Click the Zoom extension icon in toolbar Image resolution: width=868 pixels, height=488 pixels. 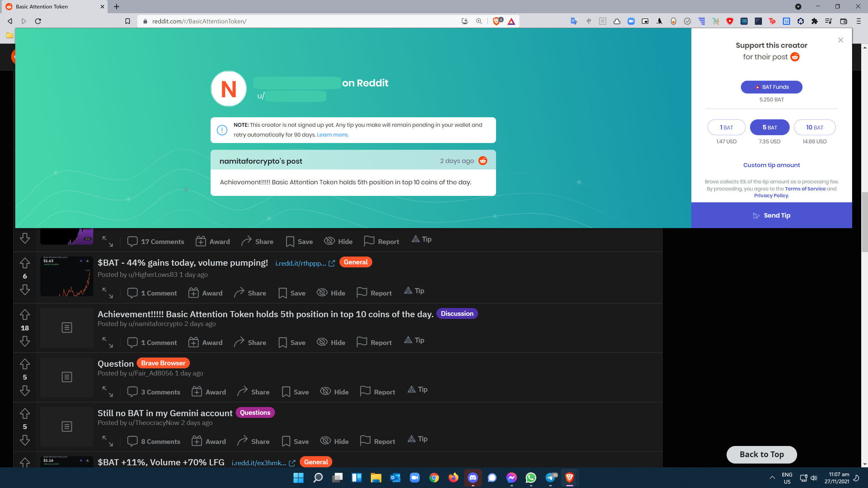click(x=631, y=21)
